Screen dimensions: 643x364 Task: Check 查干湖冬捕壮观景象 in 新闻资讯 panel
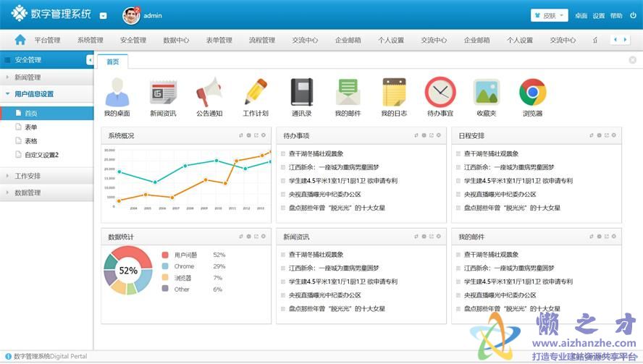coord(283,255)
